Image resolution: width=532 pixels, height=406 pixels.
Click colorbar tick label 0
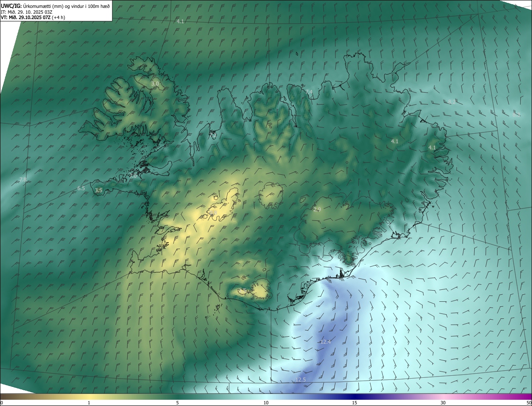(x=2, y=403)
